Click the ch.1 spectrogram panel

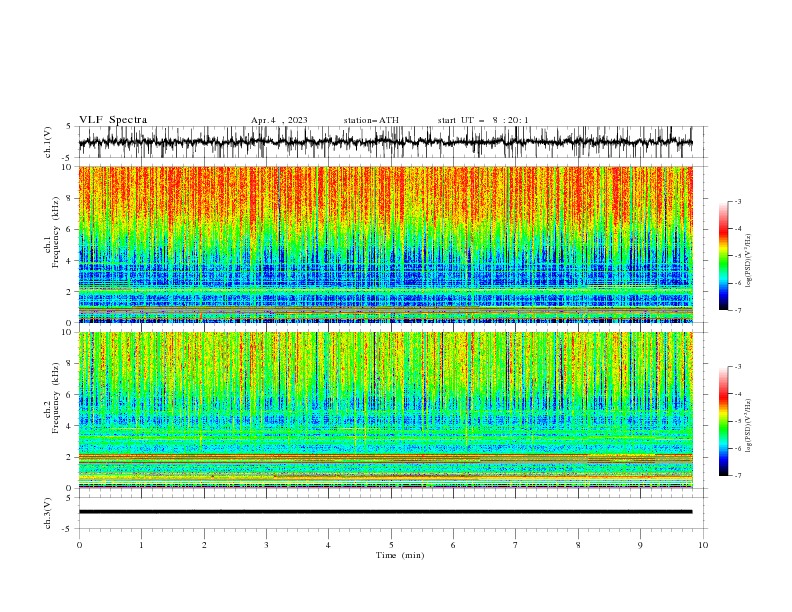coord(385,244)
